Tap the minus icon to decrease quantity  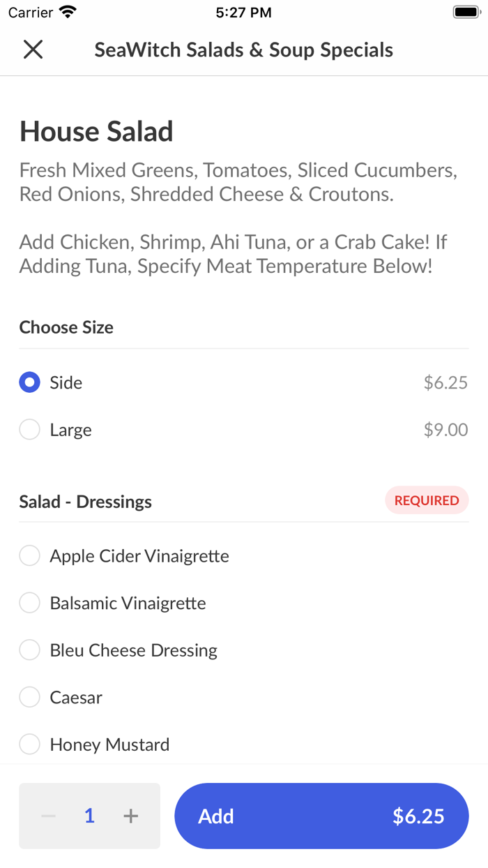click(x=47, y=815)
